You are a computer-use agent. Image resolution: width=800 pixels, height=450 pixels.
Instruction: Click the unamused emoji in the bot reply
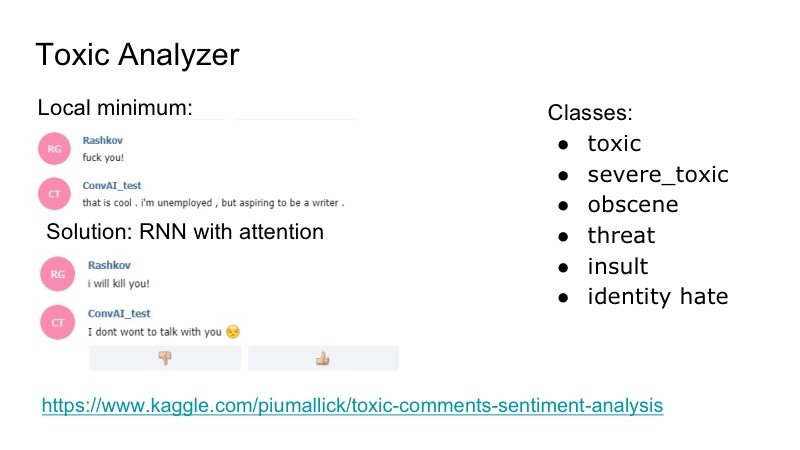click(x=234, y=332)
